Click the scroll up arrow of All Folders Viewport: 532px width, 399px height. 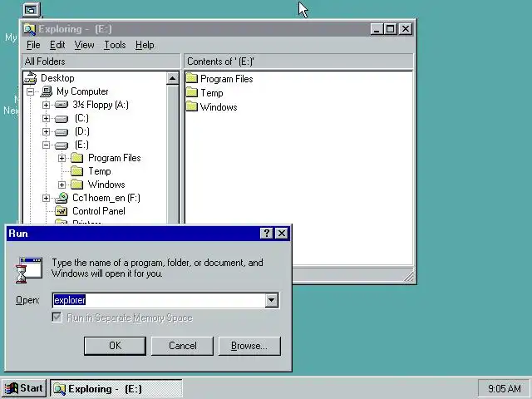point(172,78)
